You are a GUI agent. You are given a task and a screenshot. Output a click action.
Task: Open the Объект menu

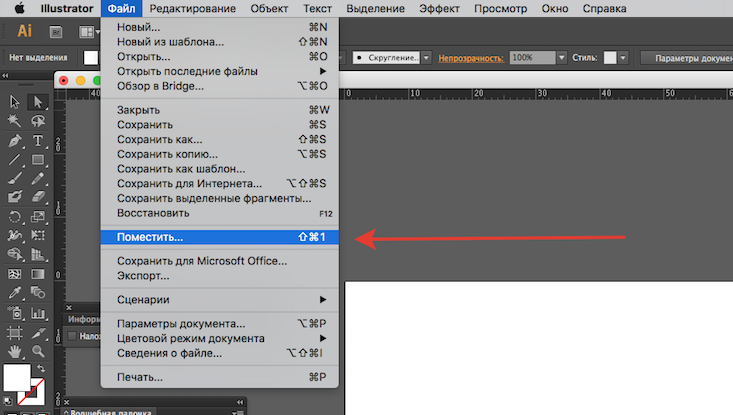tap(269, 8)
